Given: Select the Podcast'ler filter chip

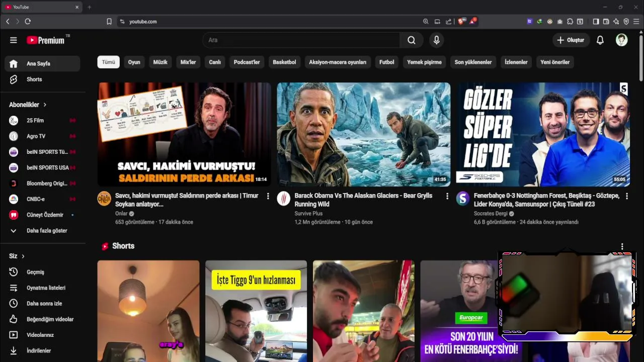Looking at the screenshot, I should 247,62.
